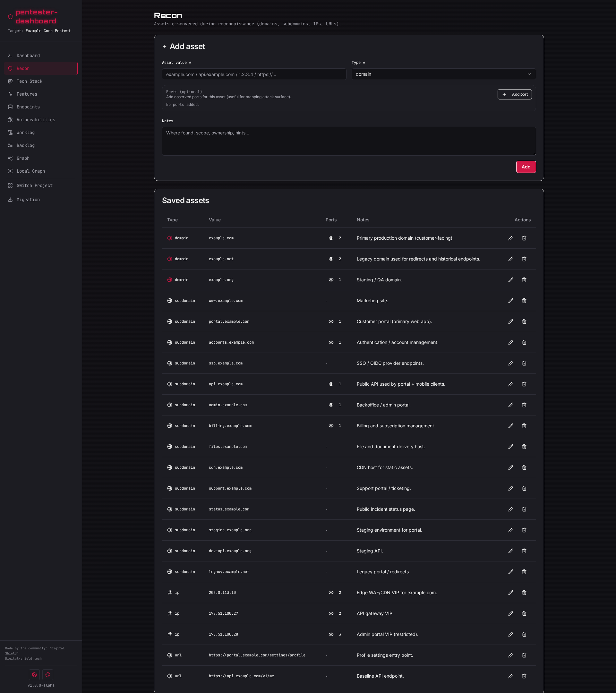
Task: Edit the billing.example.com asset with the pencil icon
Action: [510, 425]
